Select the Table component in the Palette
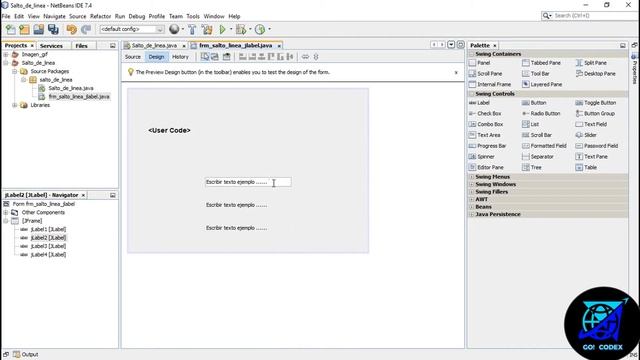 click(x=586, y=167)
